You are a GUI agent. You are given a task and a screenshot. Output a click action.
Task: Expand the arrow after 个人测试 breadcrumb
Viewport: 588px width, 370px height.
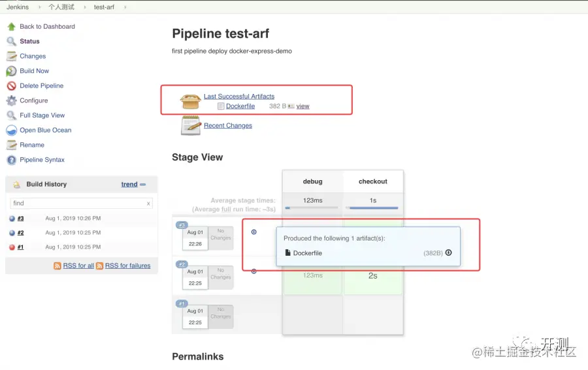pos(85,7)
